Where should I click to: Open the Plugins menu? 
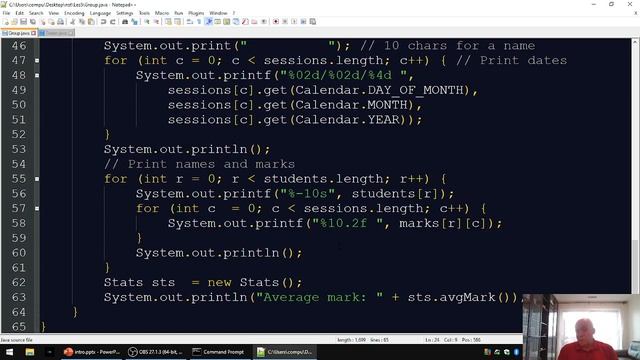click(x=196, y=13)
